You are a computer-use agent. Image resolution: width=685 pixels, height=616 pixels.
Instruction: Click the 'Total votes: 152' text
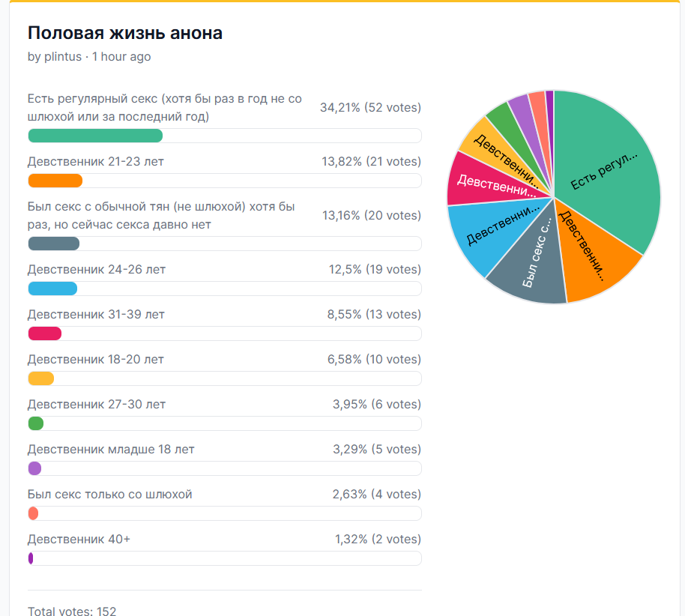coord(72,611)
